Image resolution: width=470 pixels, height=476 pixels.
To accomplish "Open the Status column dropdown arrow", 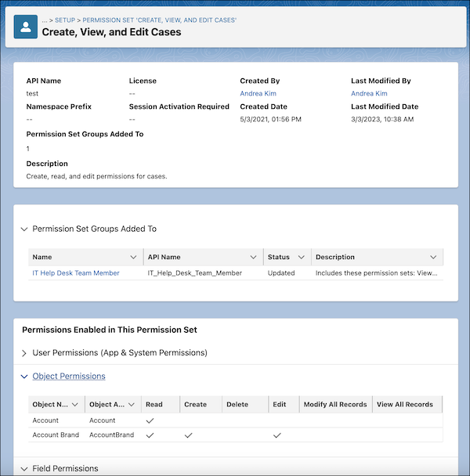I will point(301,257).
